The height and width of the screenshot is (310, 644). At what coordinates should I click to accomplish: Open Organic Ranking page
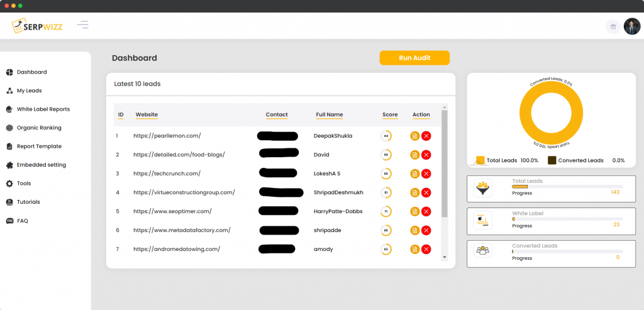pos(39,128)
